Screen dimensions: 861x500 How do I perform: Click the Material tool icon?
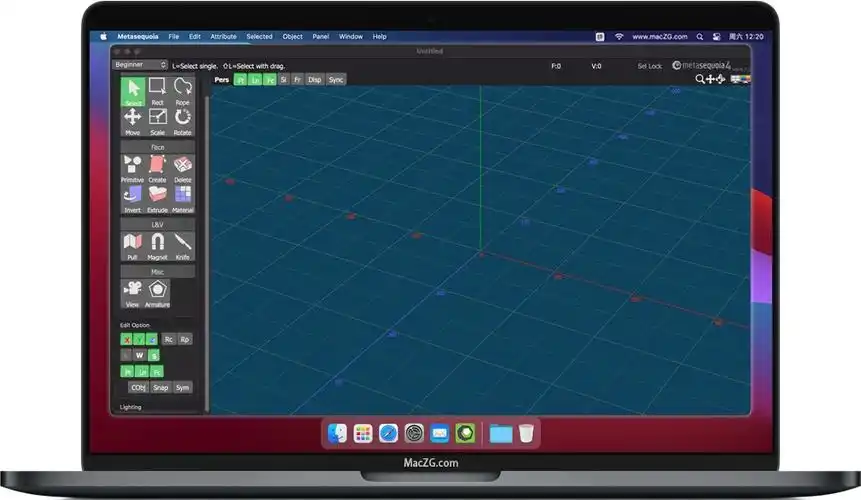[183, 197]
